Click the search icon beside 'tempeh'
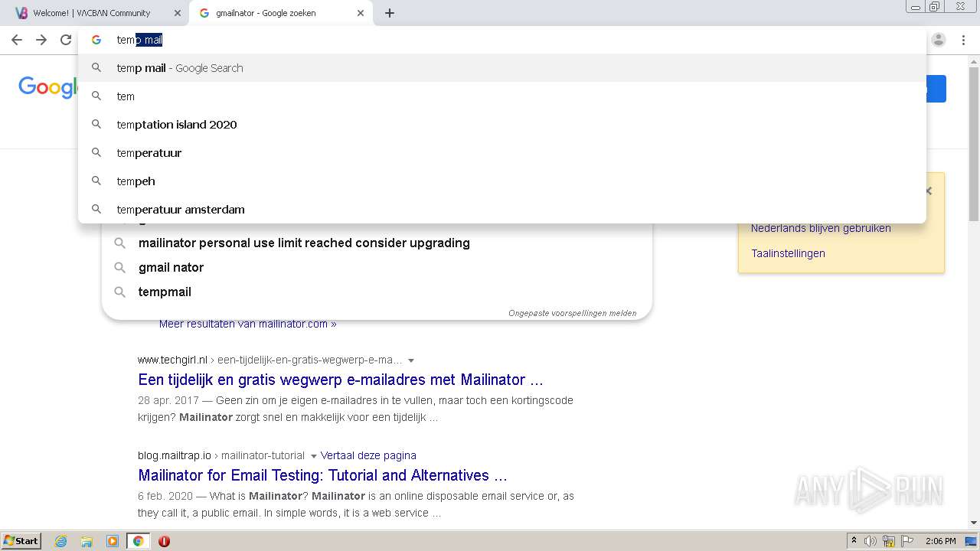The image size is (980, 551). coord(96,181)
